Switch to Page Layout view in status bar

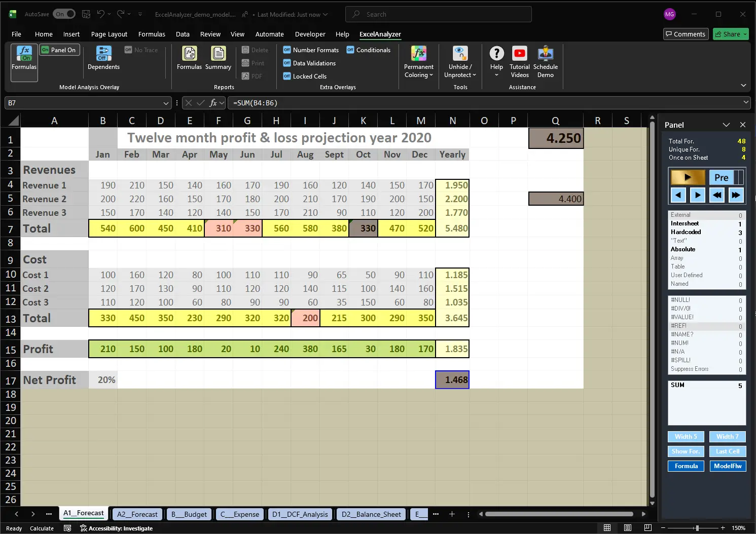tap(628, 528)
